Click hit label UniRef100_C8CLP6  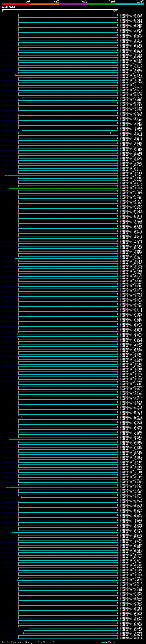(131, 628)
